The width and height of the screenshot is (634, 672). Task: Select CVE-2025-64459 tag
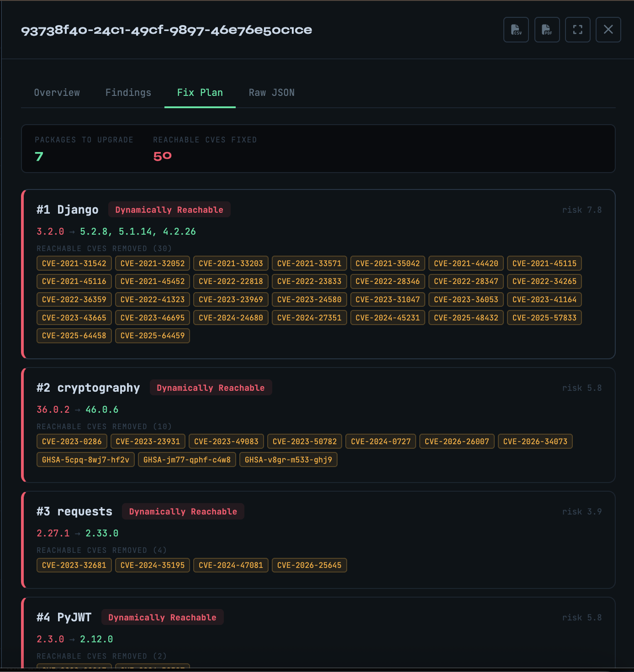tap(153, 336)
